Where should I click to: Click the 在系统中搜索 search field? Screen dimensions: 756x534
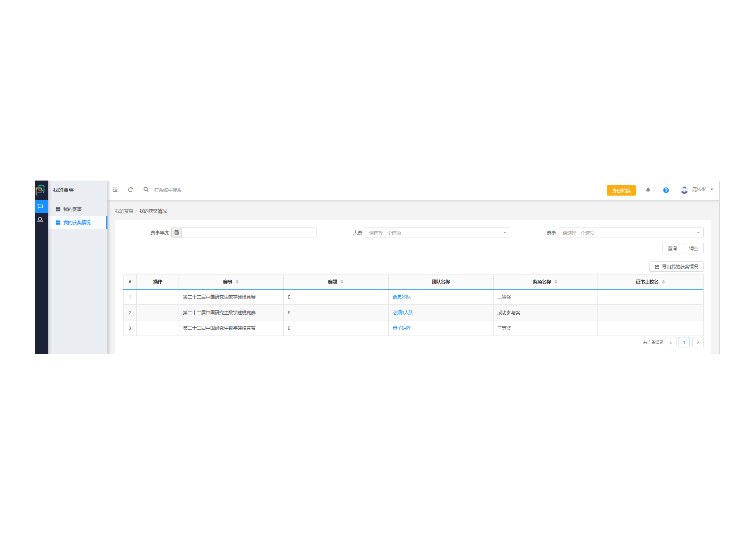(x=168, y=190)
